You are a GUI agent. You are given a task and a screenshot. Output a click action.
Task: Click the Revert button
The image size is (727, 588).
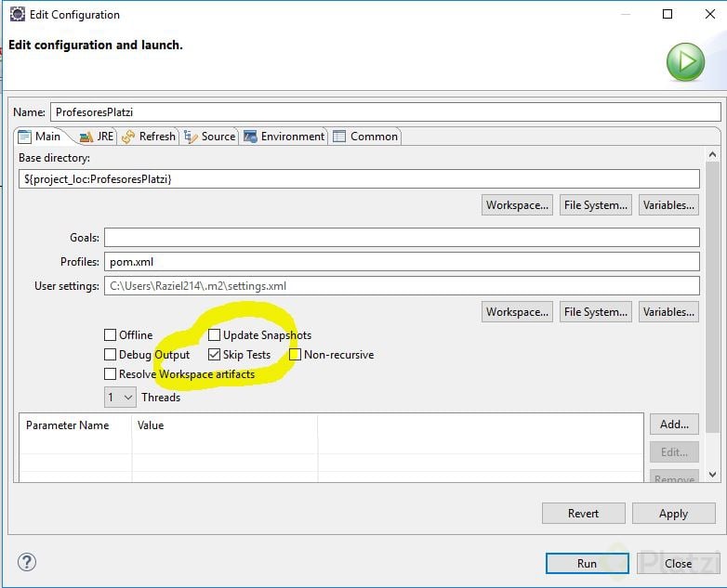(x=583, y=514)
